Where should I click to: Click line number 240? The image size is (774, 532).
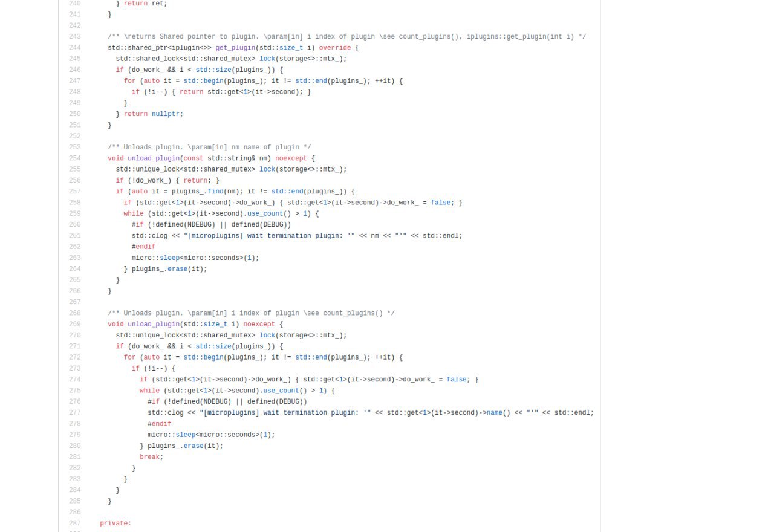(x=74, y=4)
